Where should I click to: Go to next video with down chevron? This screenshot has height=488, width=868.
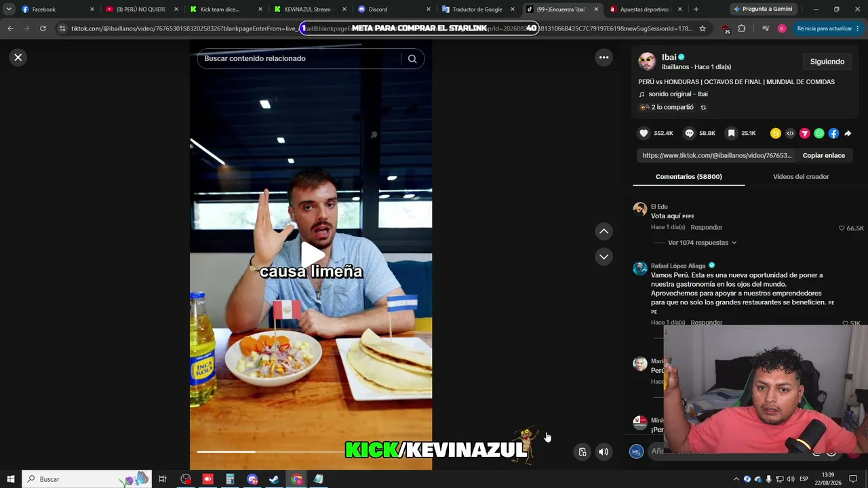click(604, 257)
